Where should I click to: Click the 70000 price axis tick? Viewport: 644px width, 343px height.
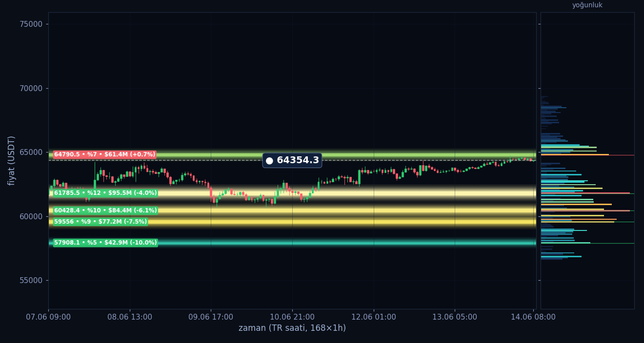[32, 88]
